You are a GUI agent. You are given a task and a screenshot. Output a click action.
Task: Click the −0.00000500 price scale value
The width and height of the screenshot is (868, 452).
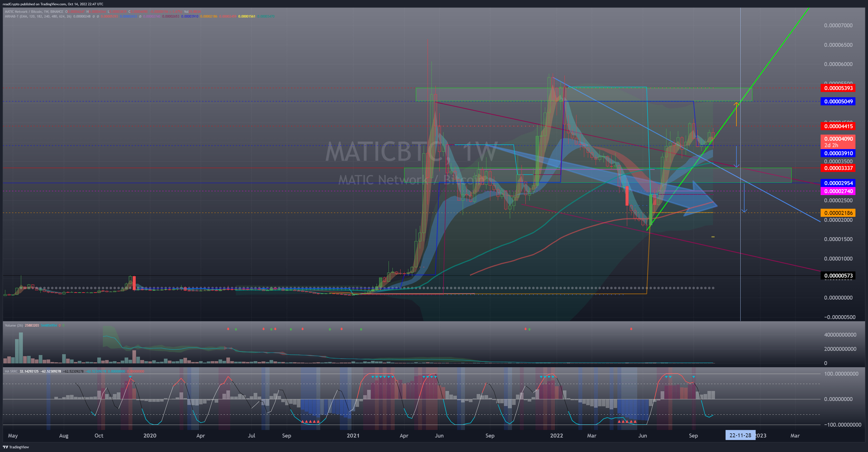point(840,317)
